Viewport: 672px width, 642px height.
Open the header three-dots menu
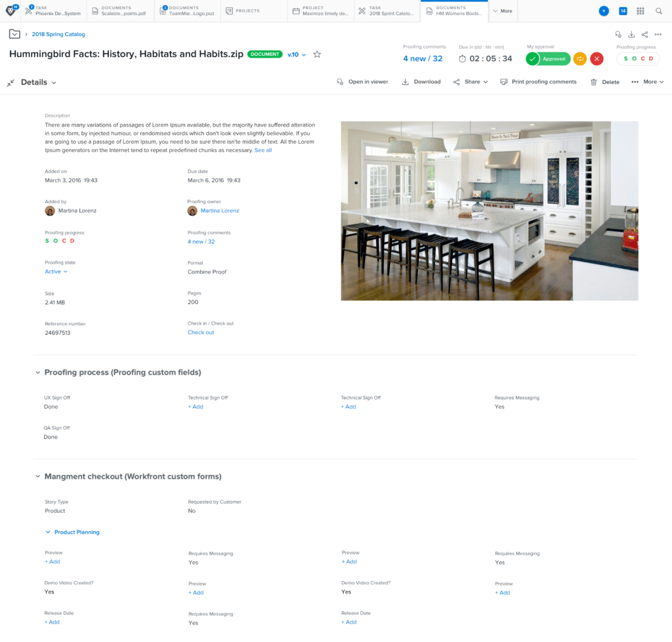658,34
